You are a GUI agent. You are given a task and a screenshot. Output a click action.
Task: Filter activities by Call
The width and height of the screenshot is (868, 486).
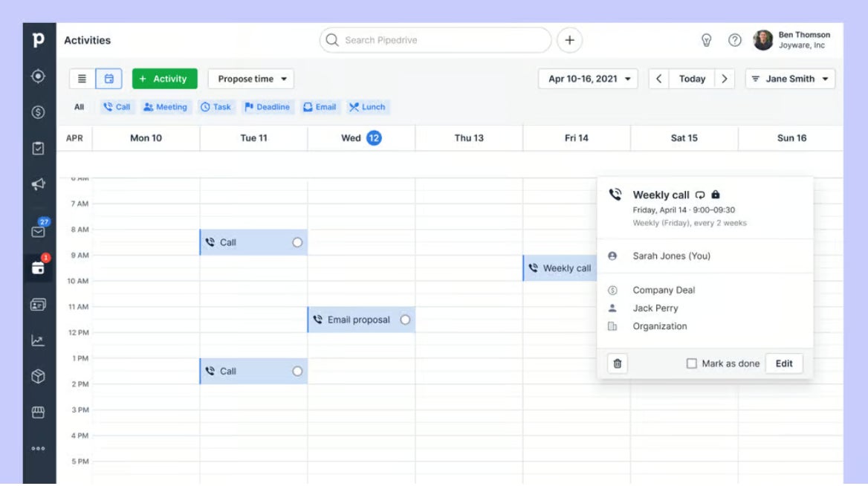coord(117,107)
